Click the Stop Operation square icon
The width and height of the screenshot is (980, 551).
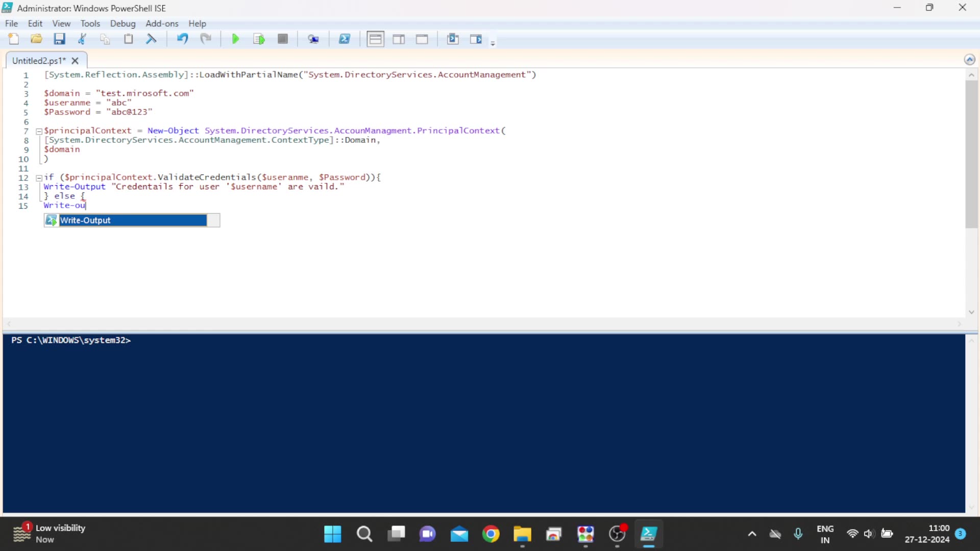click(x=283, y=39)
